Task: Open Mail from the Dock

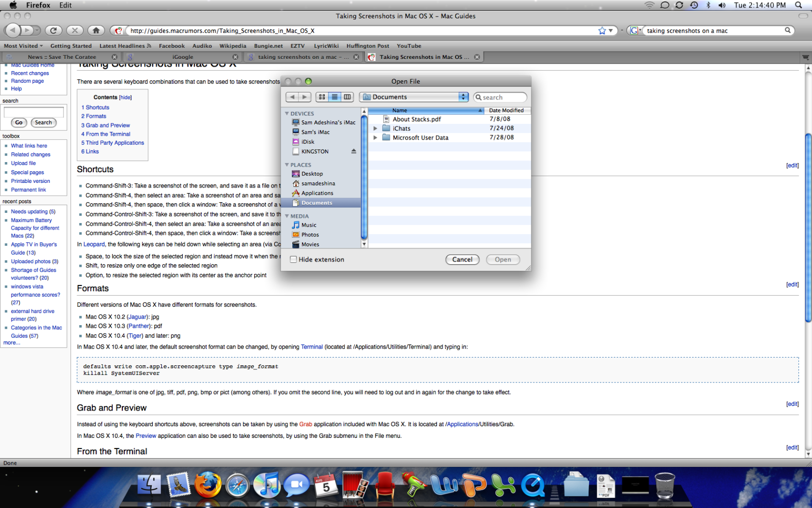Action: click(x=178, y=486)
